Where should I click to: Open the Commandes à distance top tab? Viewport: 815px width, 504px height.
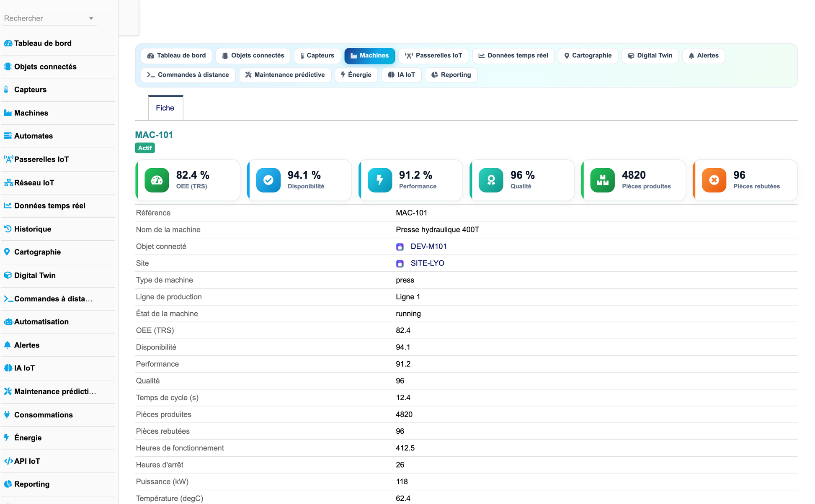[188, 75]
